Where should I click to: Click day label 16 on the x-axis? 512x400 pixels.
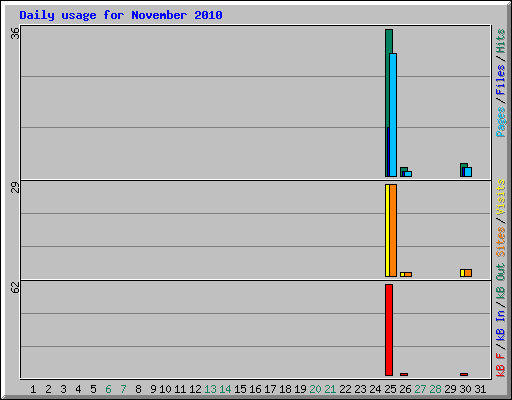255,389
